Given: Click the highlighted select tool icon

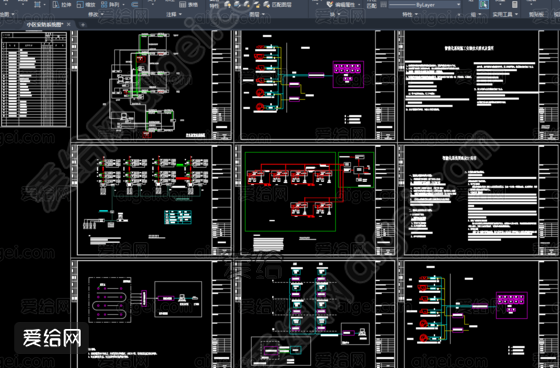Looking at the screenshot, I should 484,4.
